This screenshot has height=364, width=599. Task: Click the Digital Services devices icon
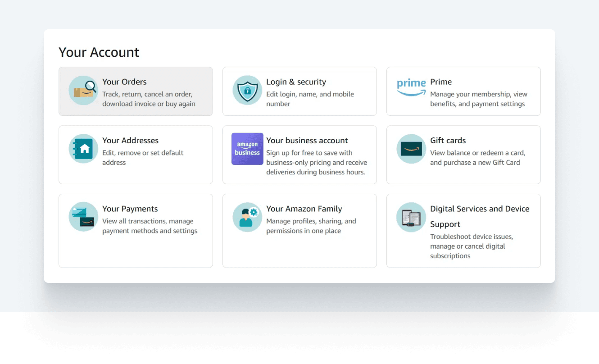pyautogui.click(x=411, y=217)
